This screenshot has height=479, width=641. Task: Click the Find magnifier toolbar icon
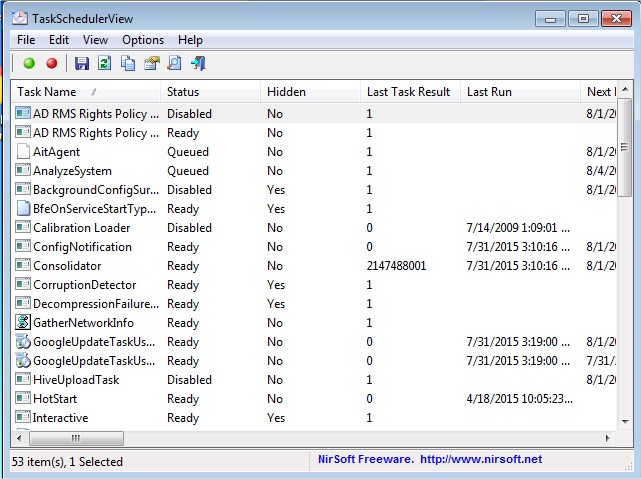[174, 63]
